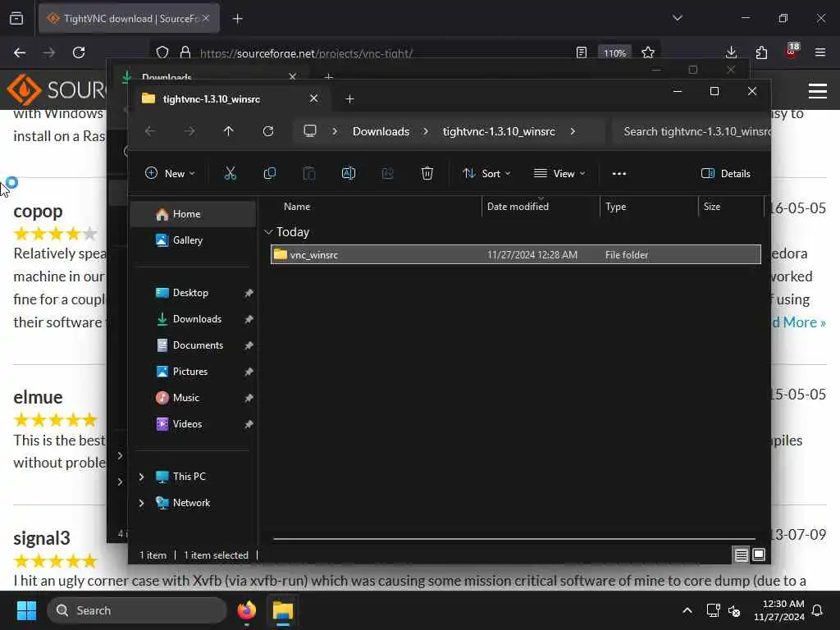Image resolution: width=840 pixels, height=630 pixels.
Task: Open the Windows Start menu
Action: click(26, 610)
